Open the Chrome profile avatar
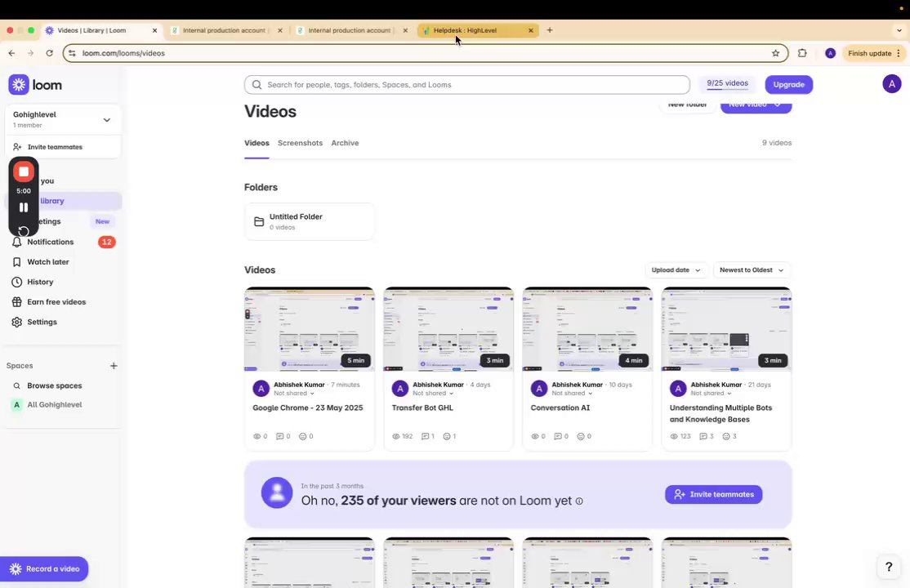Image resolution: width=910 pixels, height=588 pixels. 831,53
